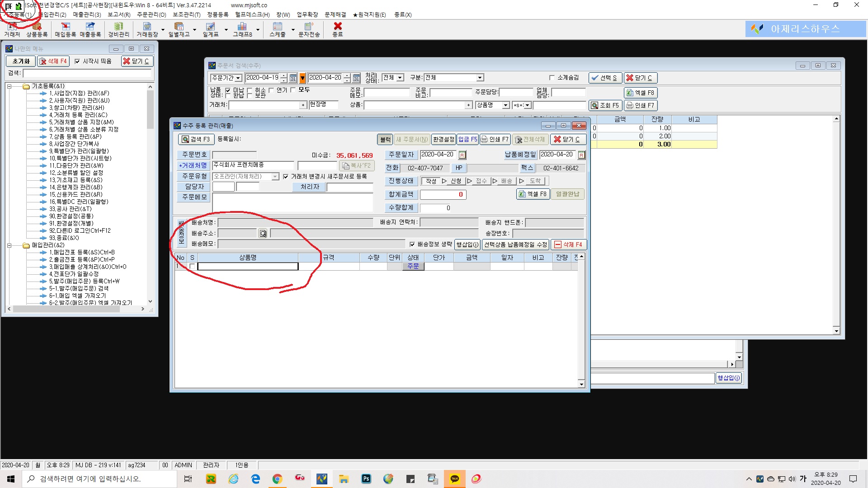Image resolution: width=868 pixels, height=488 pixels.
Task: Open Microsoft Edge from the taskbar
Action: coord(255,479)
